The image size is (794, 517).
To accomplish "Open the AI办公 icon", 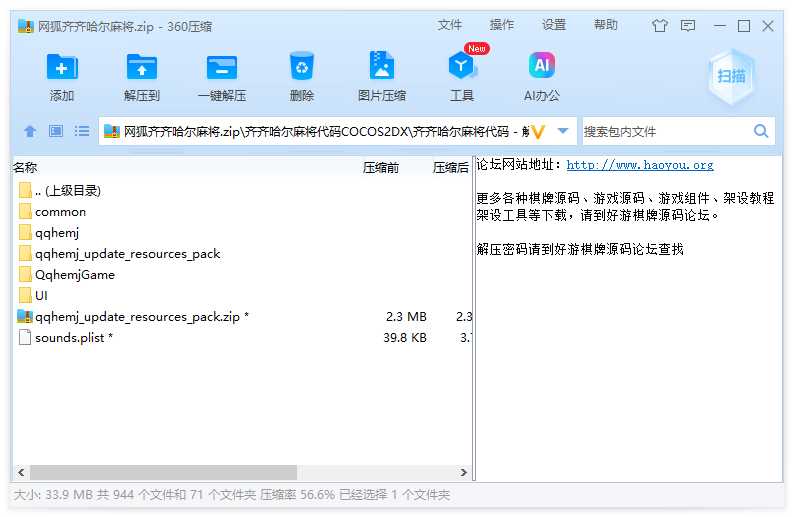I will (x=542, y=66).
